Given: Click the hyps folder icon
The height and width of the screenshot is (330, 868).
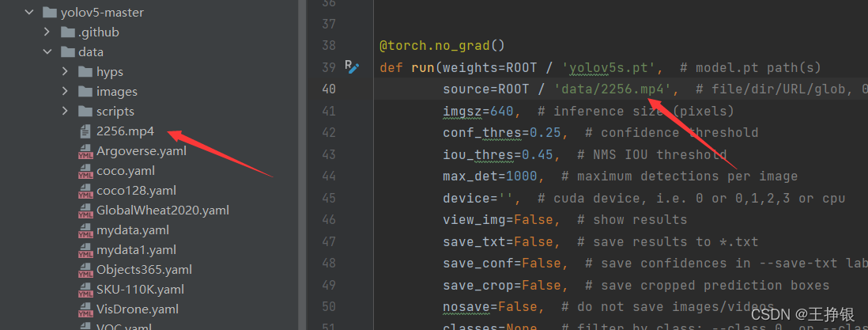Looking at the screenshot, I should (85, 71).
